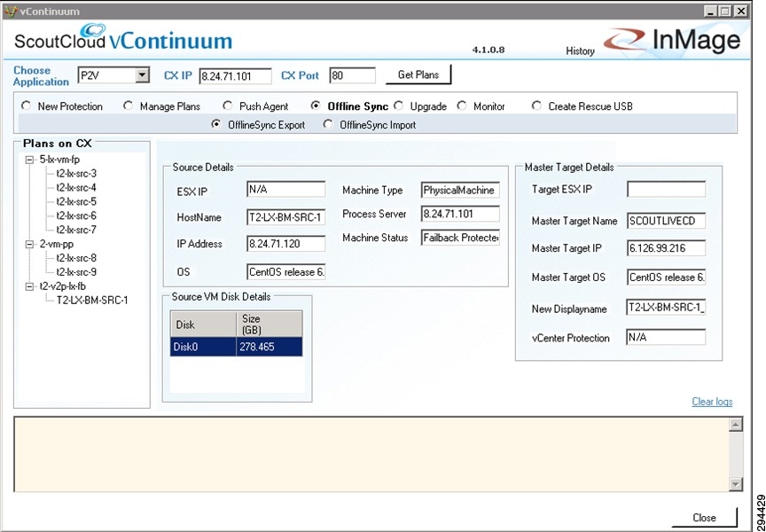The width and height of the screenshot is (766, 532).
Task: Select t2-lx-src-5 in plans tree
Action: [76, 202]
